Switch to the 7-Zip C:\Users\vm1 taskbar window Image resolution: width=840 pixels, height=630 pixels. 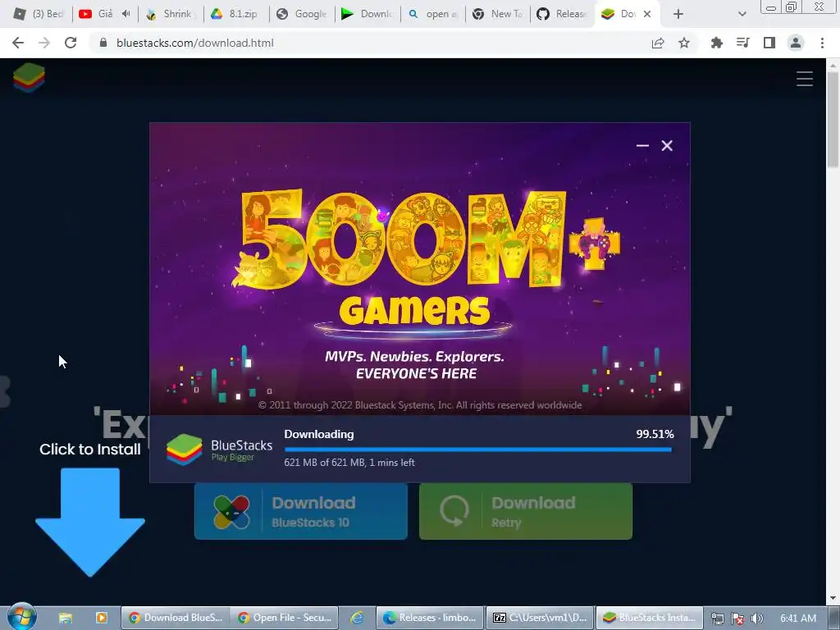tap(540, 618)
